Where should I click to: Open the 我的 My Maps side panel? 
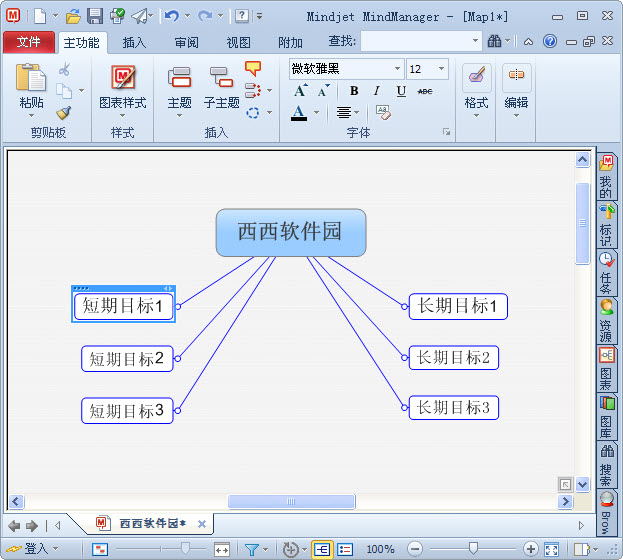pyautogui.click(x=606, y=176)
